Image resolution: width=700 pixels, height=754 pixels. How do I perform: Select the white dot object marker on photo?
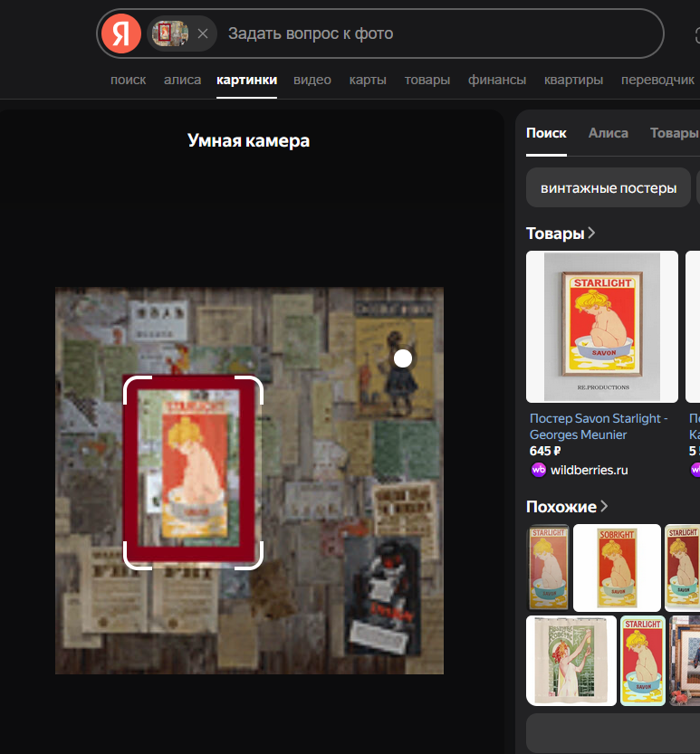pyautogui.click(x=403, y=358)
